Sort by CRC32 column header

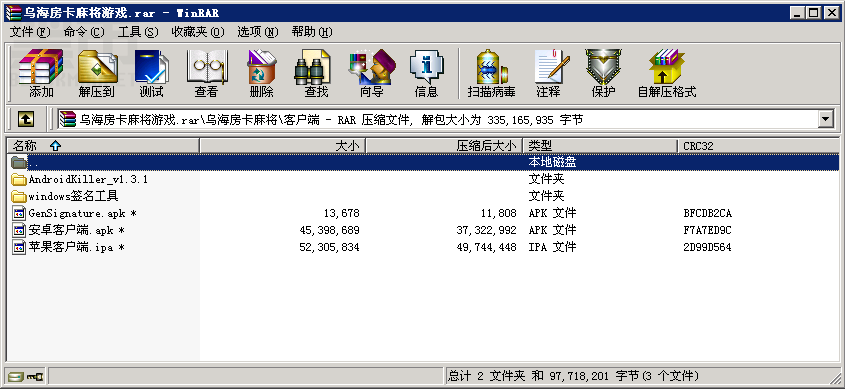pyautogui.click(x=758, y=145)
